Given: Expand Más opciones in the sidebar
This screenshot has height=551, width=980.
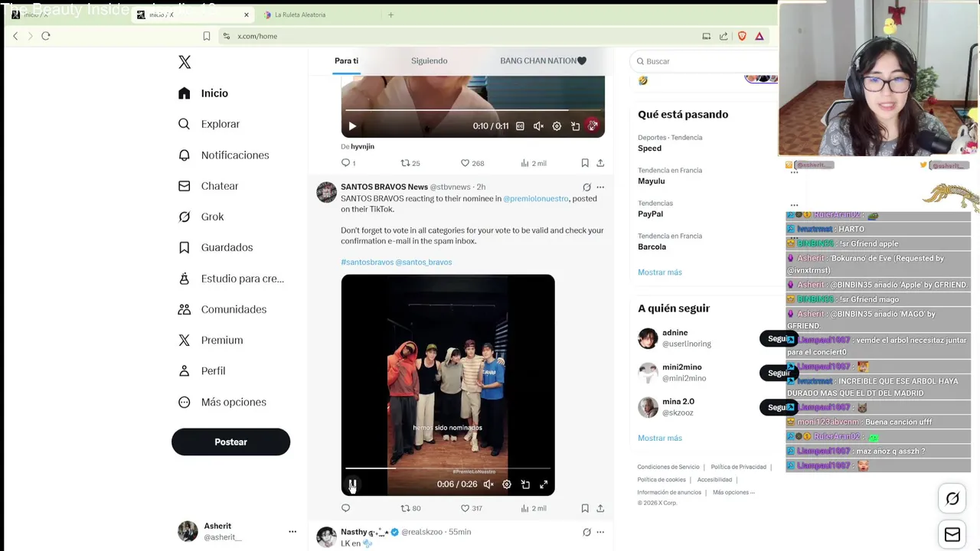Looking at the screenshot, I should pos(222,402).
